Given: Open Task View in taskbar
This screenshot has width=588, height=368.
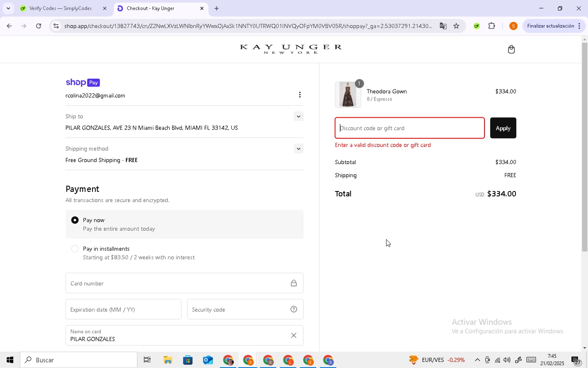Looking at the screenshot, I should 147,360.
